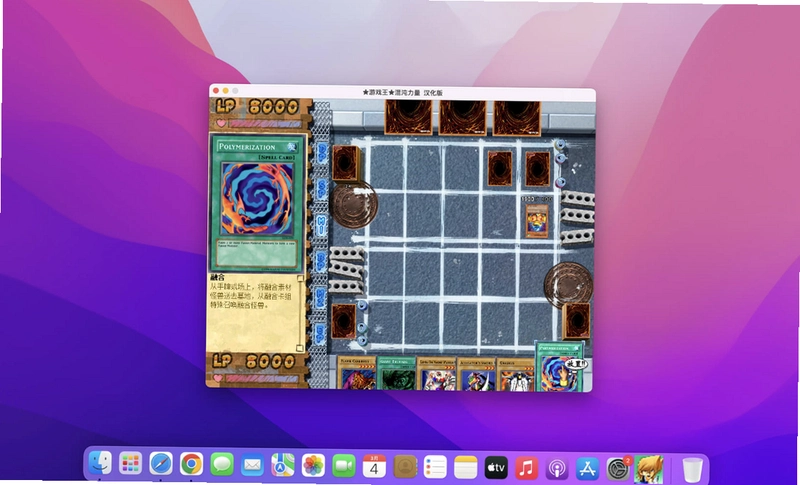This screenshot has width=800, height=485.
Task: Open Finder from the Dock
Action: [x=100, y=464]
